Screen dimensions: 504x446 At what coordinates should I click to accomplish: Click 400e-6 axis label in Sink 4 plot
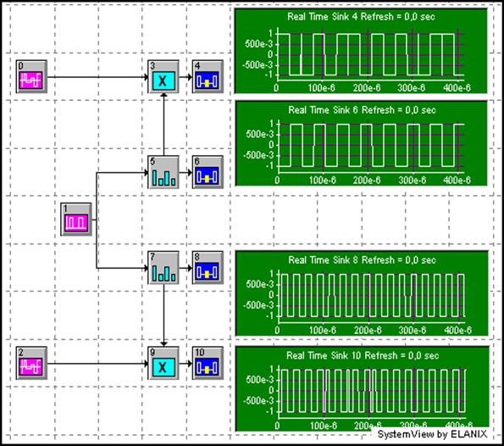pos(457,87)
